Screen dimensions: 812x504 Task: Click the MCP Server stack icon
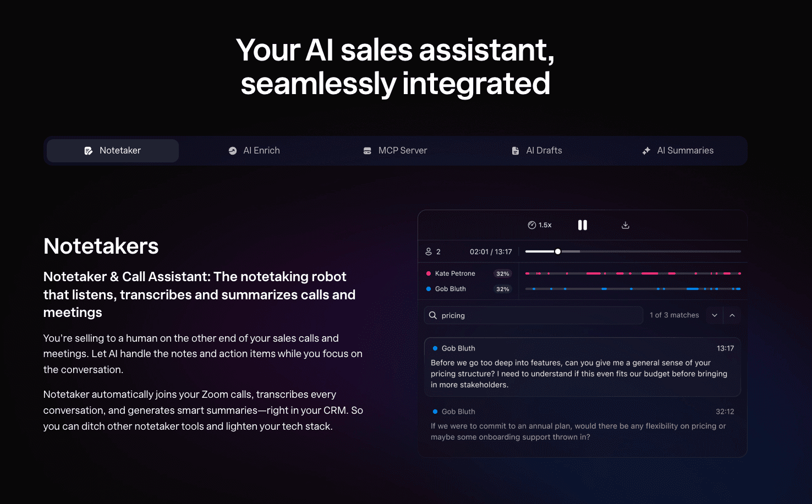coord(367,150)
